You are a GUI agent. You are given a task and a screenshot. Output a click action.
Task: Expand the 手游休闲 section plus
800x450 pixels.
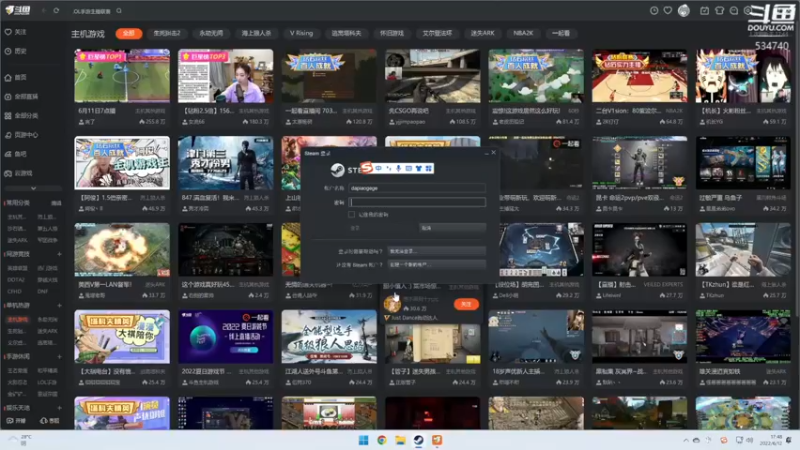pos(59,357)
